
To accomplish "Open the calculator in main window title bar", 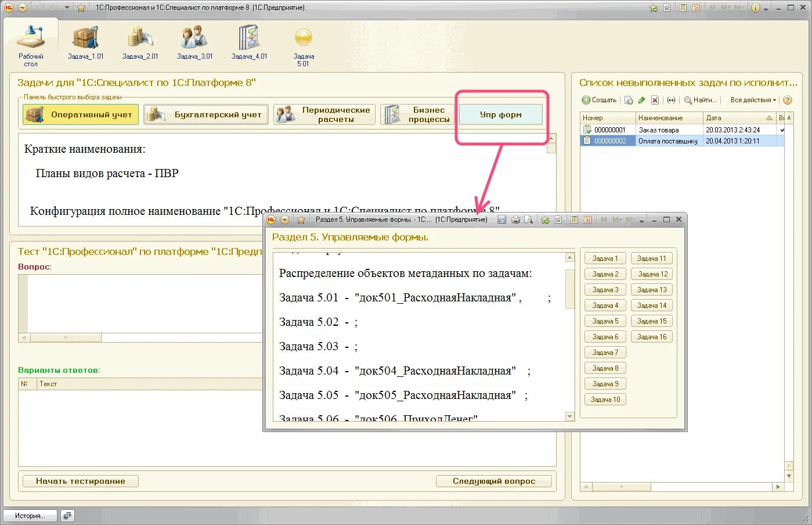I will tap(683, 8).
